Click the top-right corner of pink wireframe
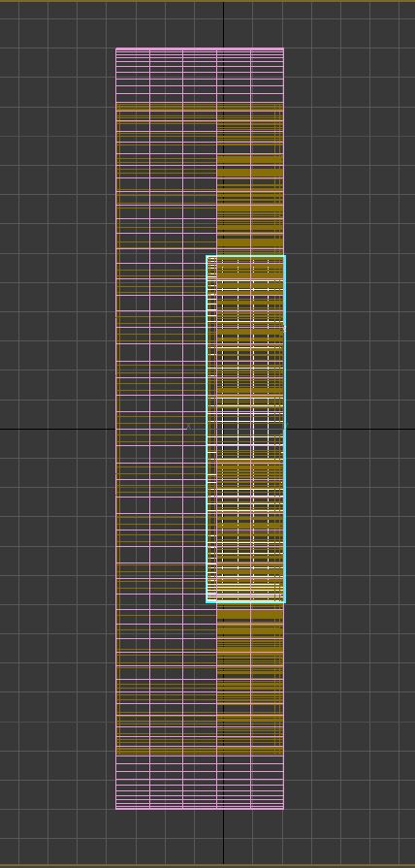 (x=283, y=48)
